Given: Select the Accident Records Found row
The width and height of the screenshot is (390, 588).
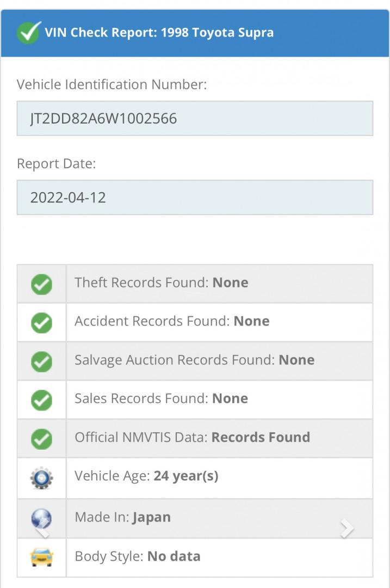Looking at the screenshot, I should click(195, 322).
